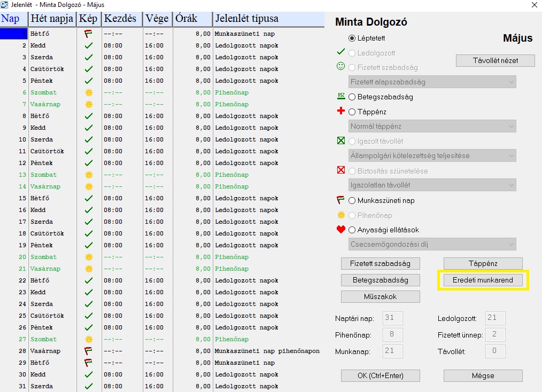Image resolution: width=542 pixels, height=392 pixels.
Task: Click the Jelenlét típusa column header
Action: [268, 19]
